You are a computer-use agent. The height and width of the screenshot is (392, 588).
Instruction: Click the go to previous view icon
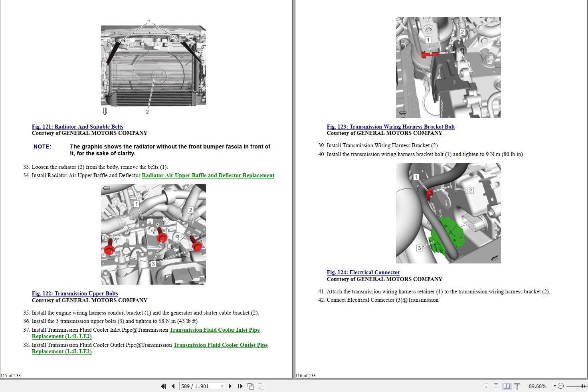[251, 386]
